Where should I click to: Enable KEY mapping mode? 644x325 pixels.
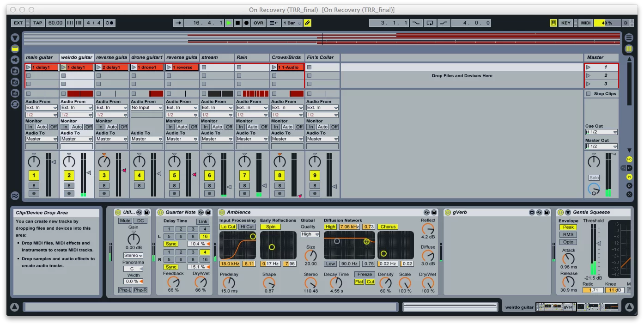pyautogui.click(x=566, y=22)
